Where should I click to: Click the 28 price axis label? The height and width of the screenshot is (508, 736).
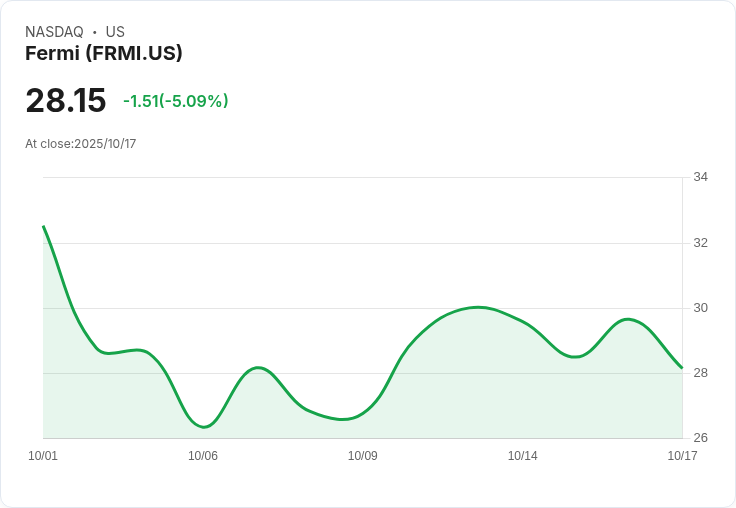(700, 373)
